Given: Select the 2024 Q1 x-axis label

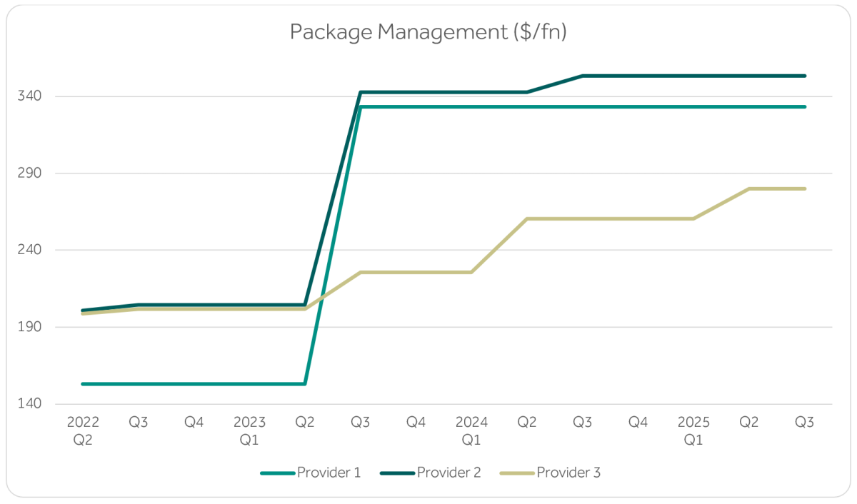Looking at the screenshot, I should [x=471, y=430].
